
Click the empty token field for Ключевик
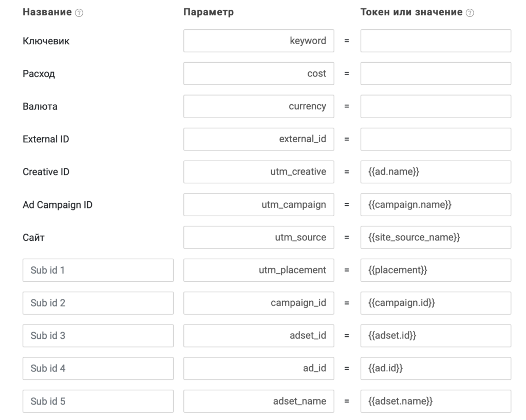[x=436, y=41]
